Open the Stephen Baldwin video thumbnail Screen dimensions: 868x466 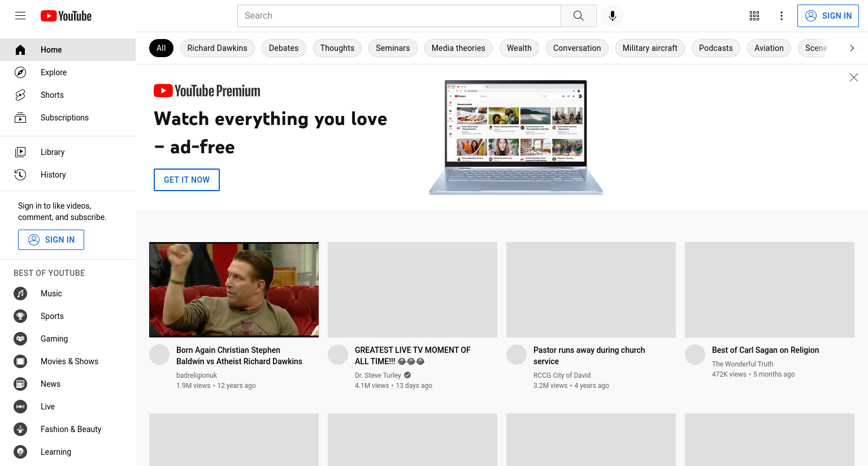tap(234, 290)
